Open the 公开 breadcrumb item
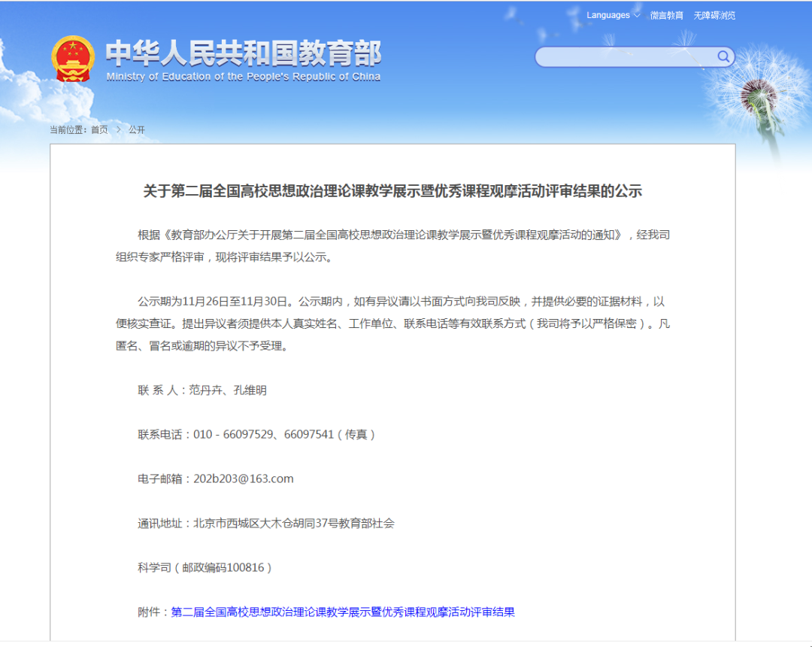Screen dimensions: 812x647 137,129
